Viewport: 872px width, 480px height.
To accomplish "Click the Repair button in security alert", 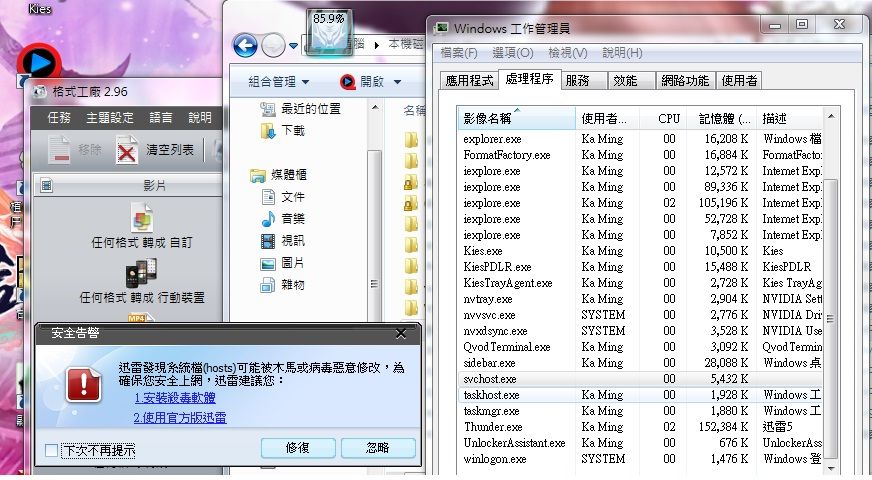I will coord(297,448).
